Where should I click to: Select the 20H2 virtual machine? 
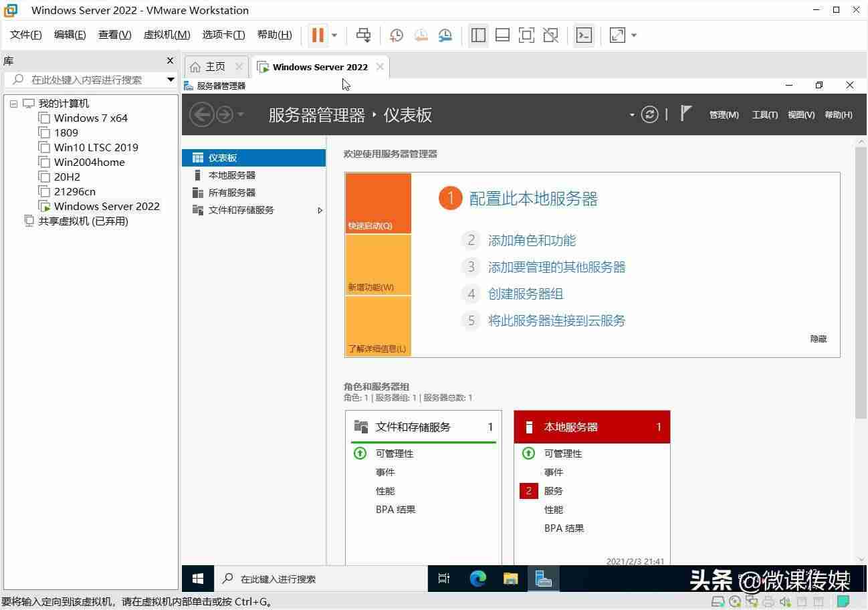(67, 177)
